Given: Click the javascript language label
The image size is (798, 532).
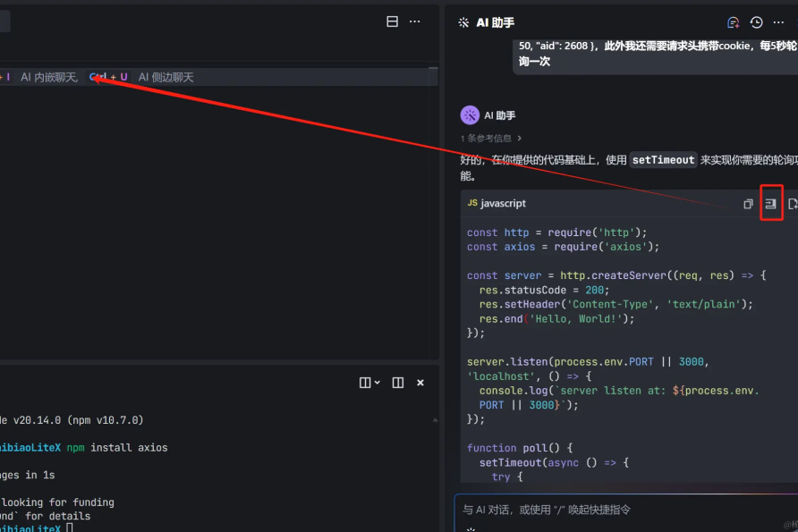Looking at the screenshot, I should 501,204.
